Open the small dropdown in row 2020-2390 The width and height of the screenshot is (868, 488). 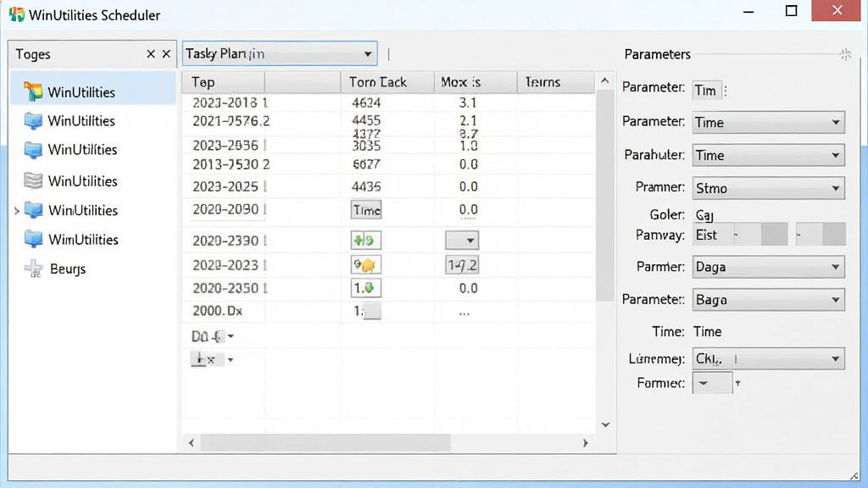[x=462, y=241]
